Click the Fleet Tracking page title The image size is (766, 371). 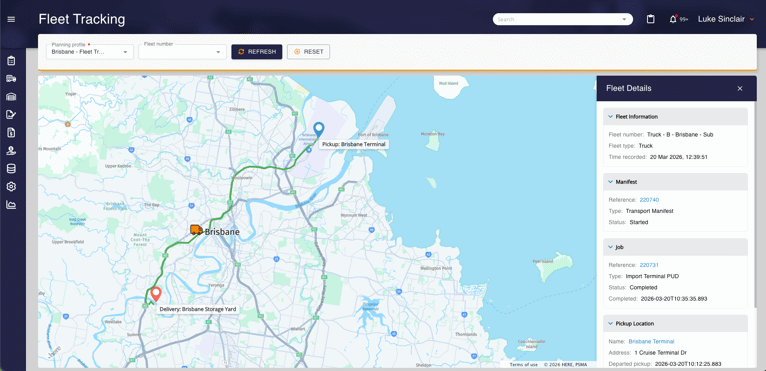pyautogui.click(x=82, y=20)
